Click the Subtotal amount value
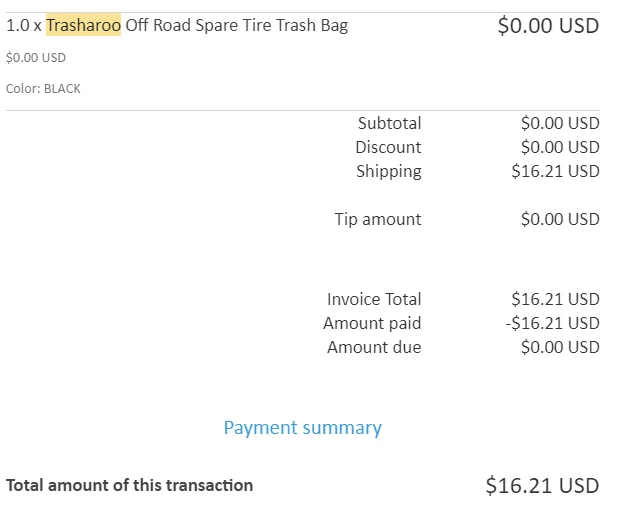 [x=559, y=123]
